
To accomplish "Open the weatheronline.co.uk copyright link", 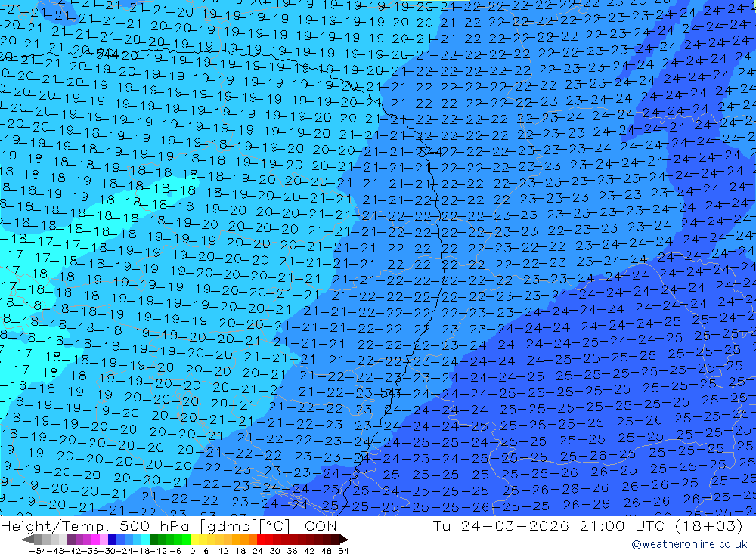I will point(689,544).
